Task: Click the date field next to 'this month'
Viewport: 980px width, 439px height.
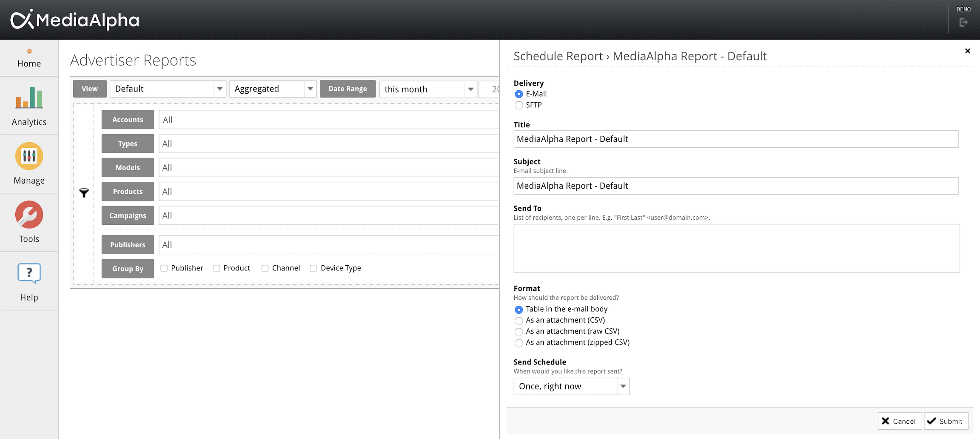Action: [x=489, y=89]
